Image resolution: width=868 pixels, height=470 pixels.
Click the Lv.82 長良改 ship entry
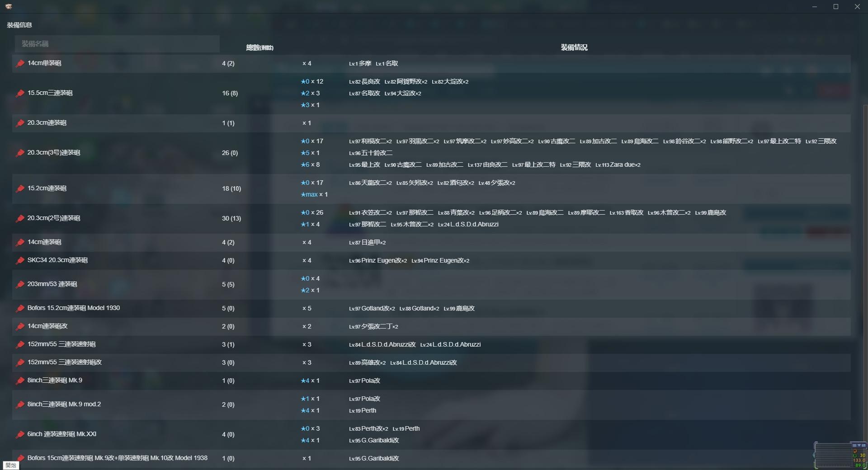(364, 81)
